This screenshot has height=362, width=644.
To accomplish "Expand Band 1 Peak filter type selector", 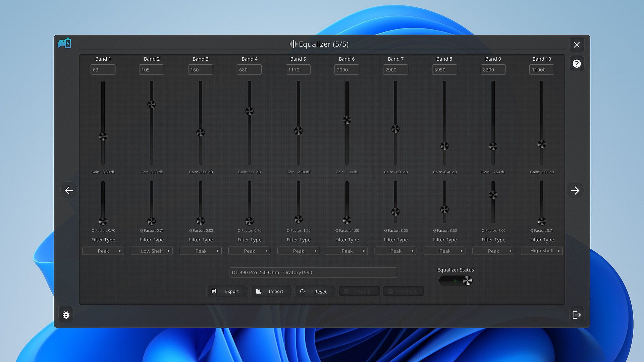I will pos(103,251).
